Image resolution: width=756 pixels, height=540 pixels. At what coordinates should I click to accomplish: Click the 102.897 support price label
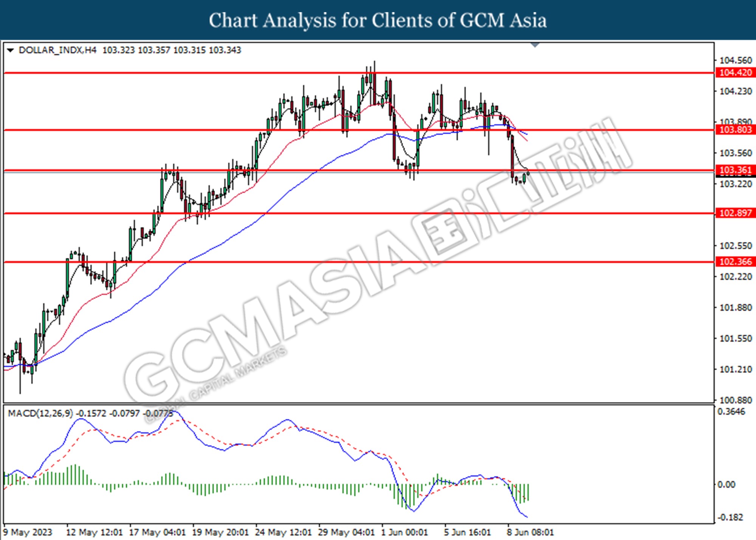point(735,213)
